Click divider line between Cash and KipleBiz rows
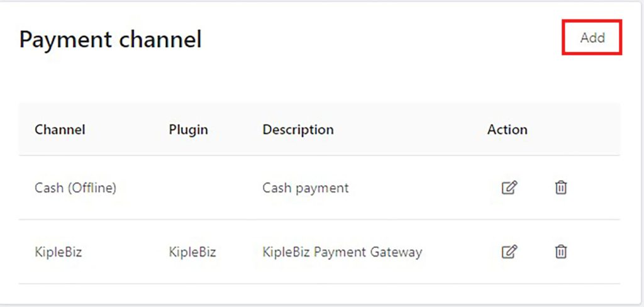 (x=319, y=220)
